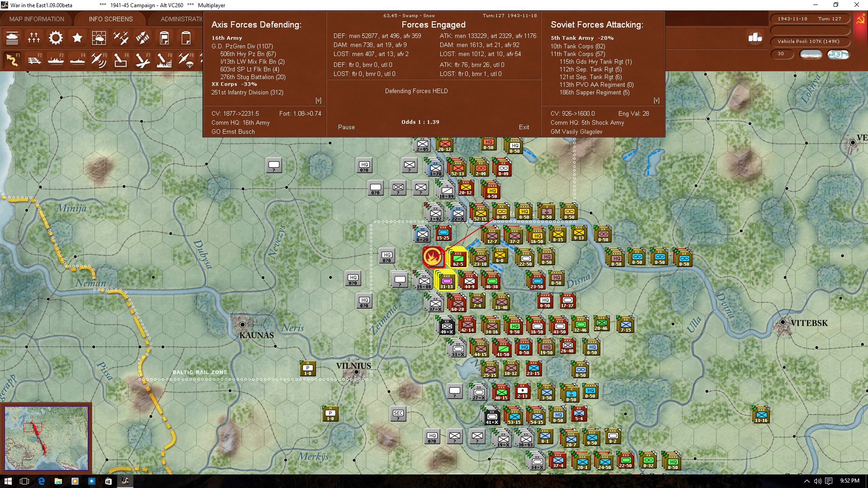Toggle F8 bomb city mode

pyautogui.click(x=164, y=60)
